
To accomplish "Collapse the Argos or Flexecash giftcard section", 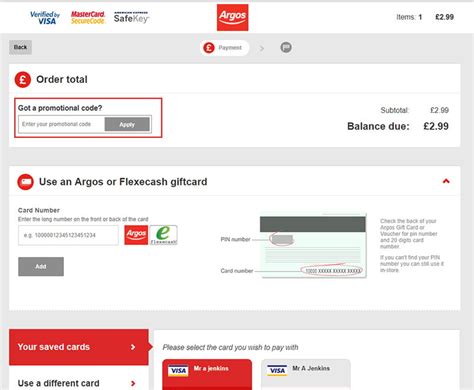I will [446, 181].
